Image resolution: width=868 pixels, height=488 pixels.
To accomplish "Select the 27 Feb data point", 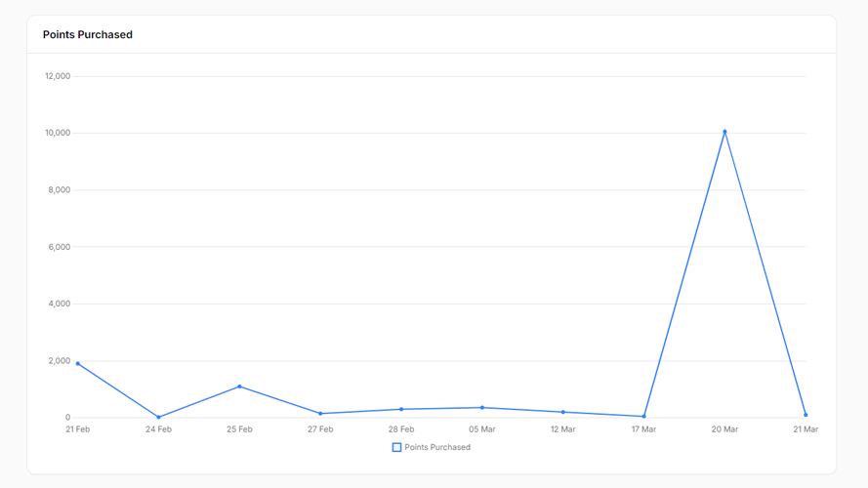I will coord(320,413).
